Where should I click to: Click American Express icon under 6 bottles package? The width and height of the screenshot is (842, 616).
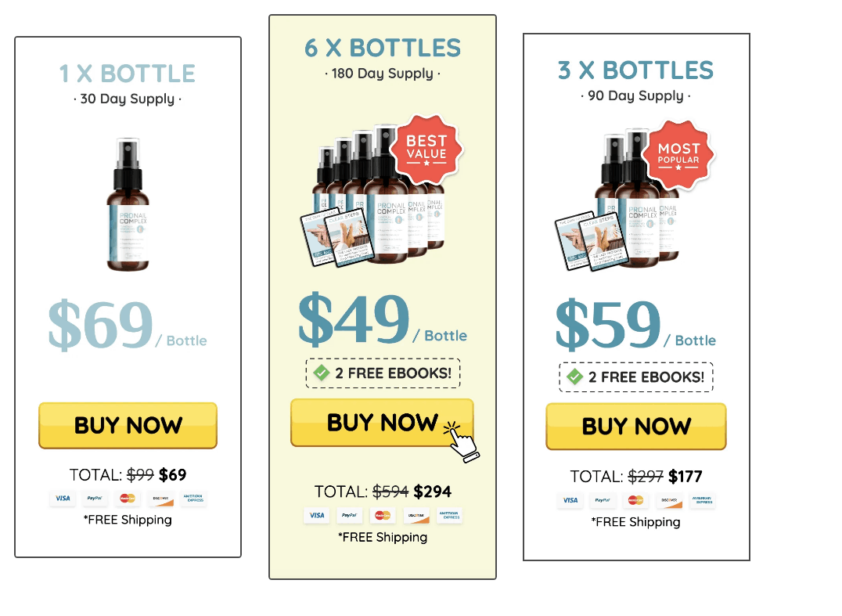[449, 516]
